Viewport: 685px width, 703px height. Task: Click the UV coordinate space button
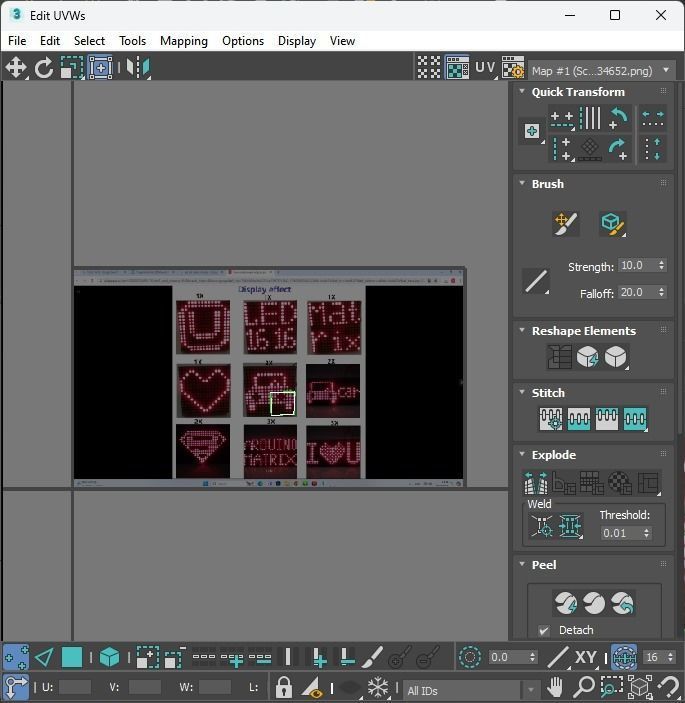pyautogui.click(x=486, y=68)
